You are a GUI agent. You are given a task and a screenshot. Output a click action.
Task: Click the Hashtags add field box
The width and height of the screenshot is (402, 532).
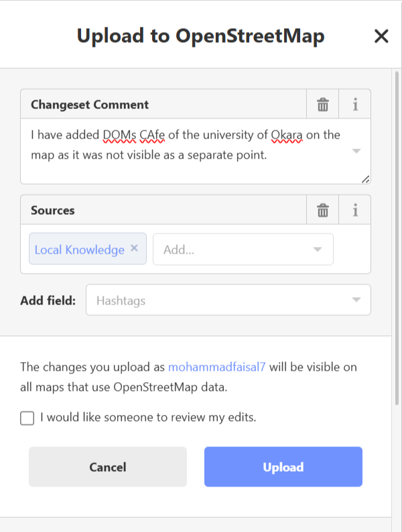(x=228, y=300)
